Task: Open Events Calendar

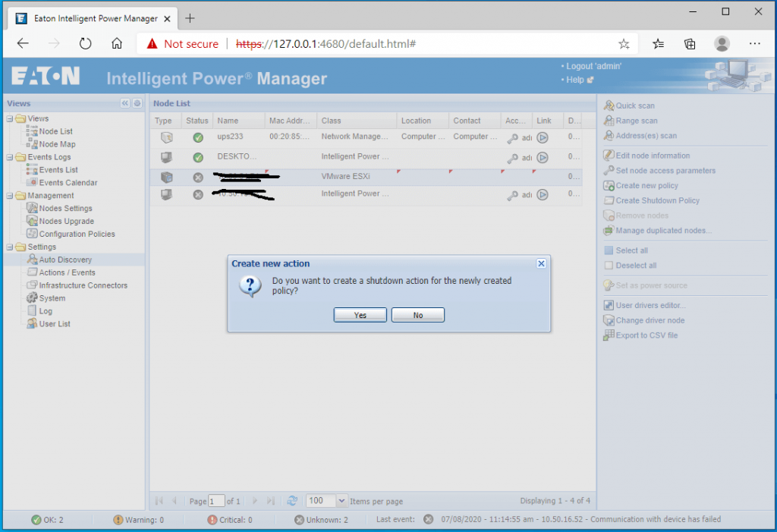Action: coord(68,183)
